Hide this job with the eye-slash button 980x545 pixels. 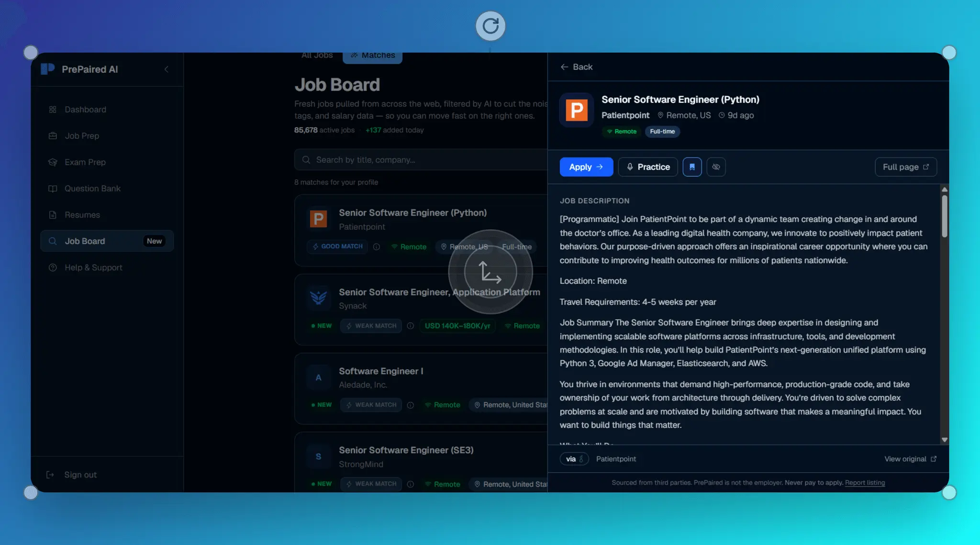click(716, 167)
